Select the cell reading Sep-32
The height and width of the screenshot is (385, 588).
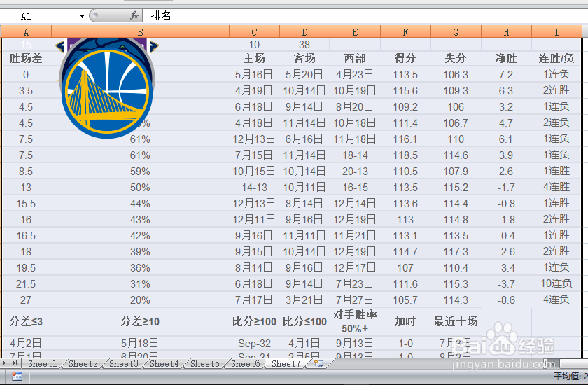tap(254, 344)
